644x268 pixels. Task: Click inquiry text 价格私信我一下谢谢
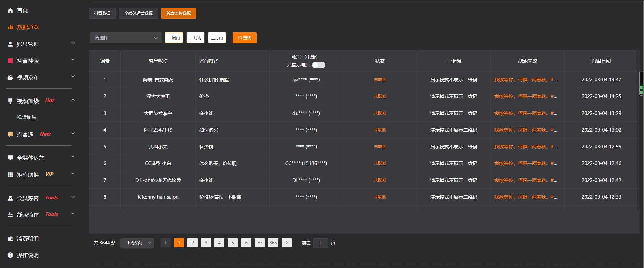click(x=220, y=197)
